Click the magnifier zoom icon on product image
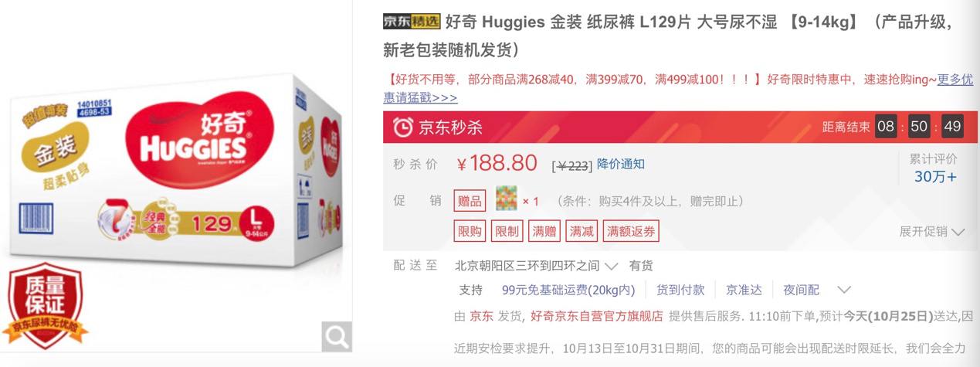980x367 pixels. tap(337, 337)
